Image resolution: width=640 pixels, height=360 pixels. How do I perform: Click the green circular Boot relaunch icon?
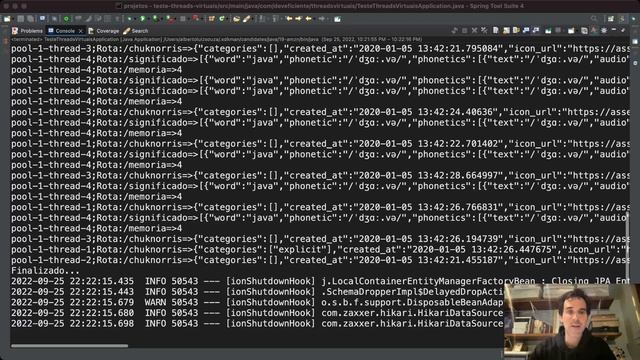click(x=67, y=19)
